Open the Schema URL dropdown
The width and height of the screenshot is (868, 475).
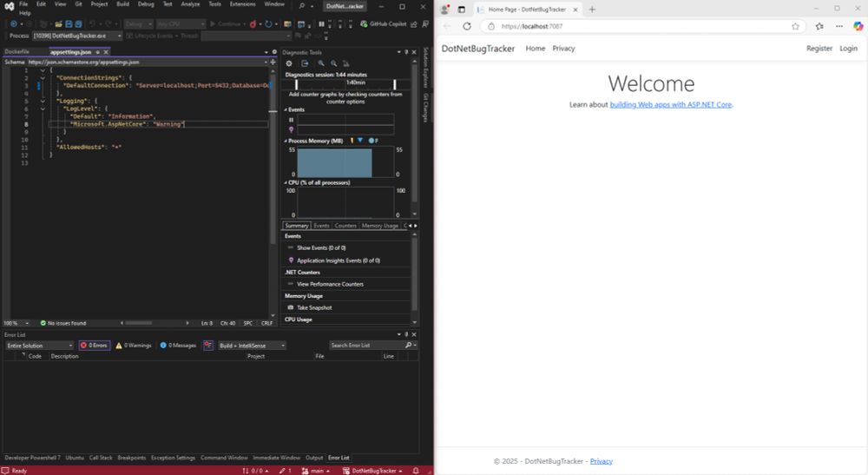[265, 62]
